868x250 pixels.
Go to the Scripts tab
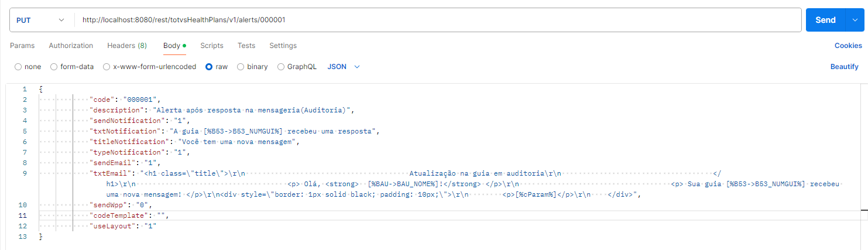click(212, 46)
